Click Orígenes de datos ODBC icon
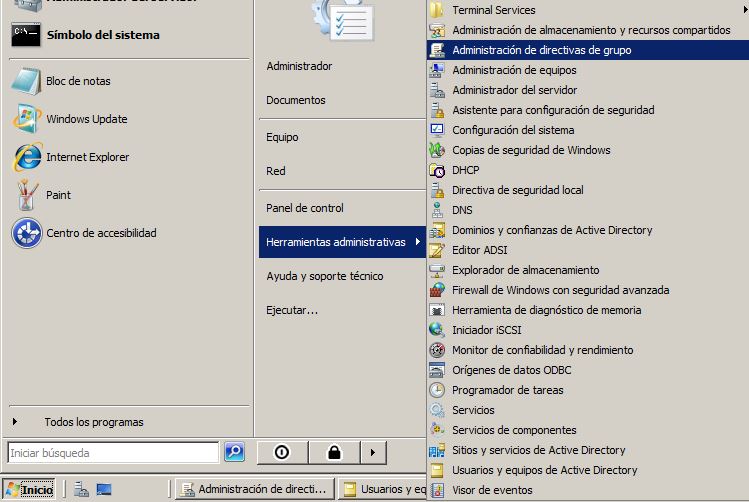The width and height of the screenshot is (749, 502). click(x=437, y=370)
